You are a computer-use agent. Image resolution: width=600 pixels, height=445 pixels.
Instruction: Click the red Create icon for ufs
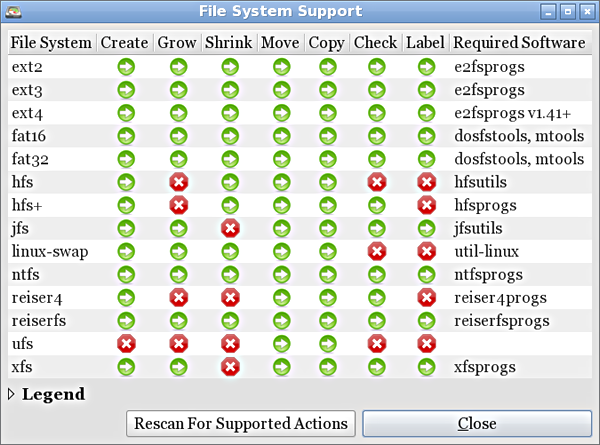point(126,343)
